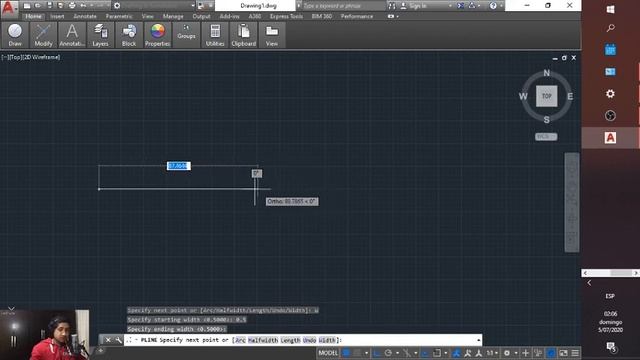Click the workspace switching gear in status bar

tap(507, 353)
